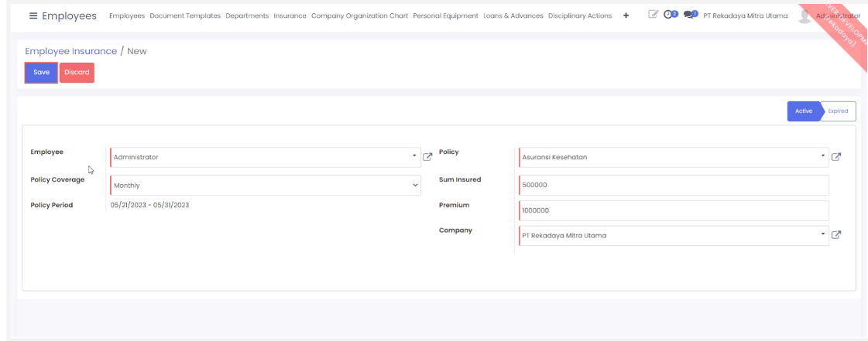
Task: Click the Save button
Action: tap(41, 73)
